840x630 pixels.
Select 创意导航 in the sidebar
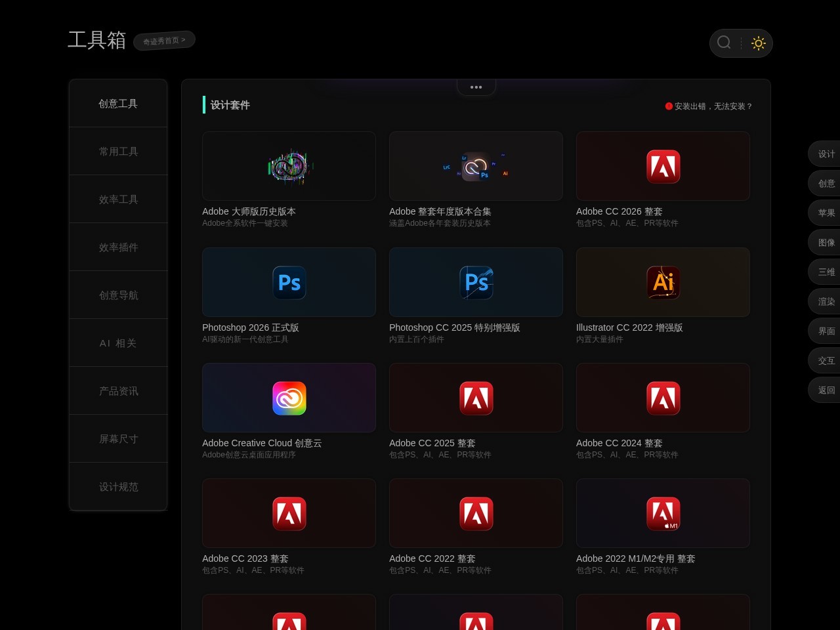[x=118, y=295]
